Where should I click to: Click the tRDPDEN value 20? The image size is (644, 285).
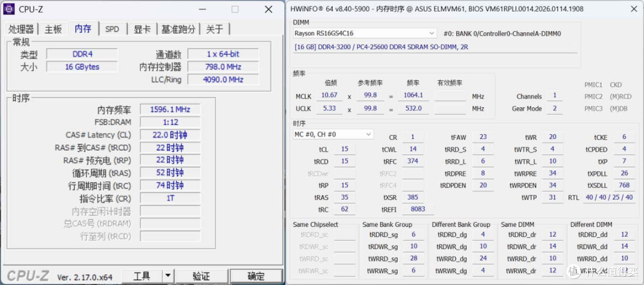click(x=483, y=185)
